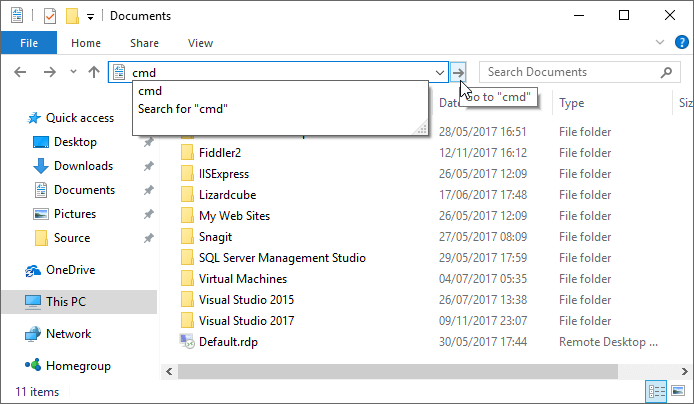Open the File tab
Viewport: 694px width, 404px height.
click(29, 43)
